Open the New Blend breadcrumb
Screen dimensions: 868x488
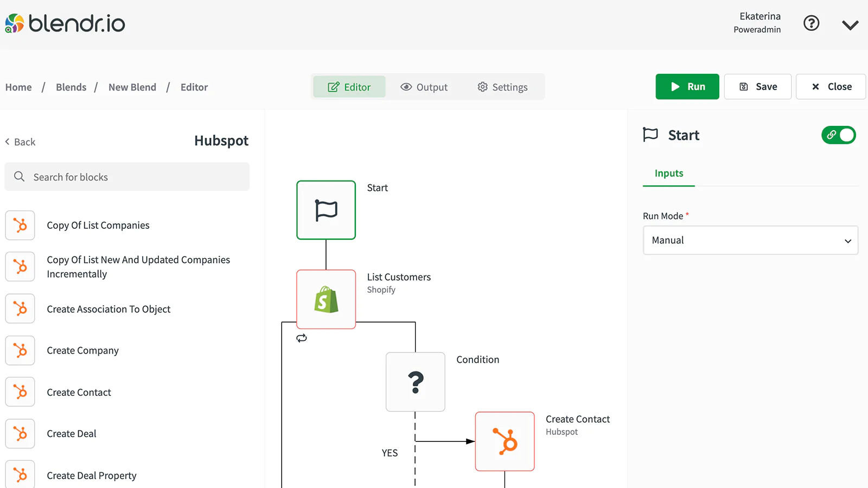coord(132,87)
